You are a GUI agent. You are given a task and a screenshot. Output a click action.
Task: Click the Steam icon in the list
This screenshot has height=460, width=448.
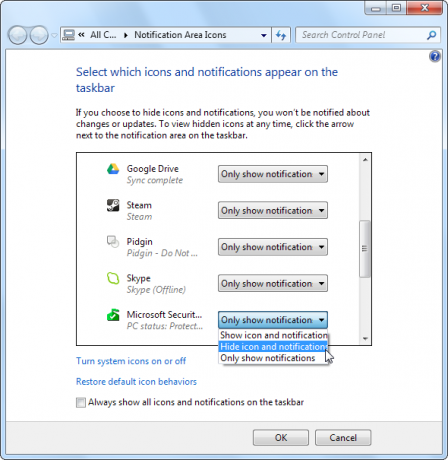pyautogui.click(x=113, y=205)
